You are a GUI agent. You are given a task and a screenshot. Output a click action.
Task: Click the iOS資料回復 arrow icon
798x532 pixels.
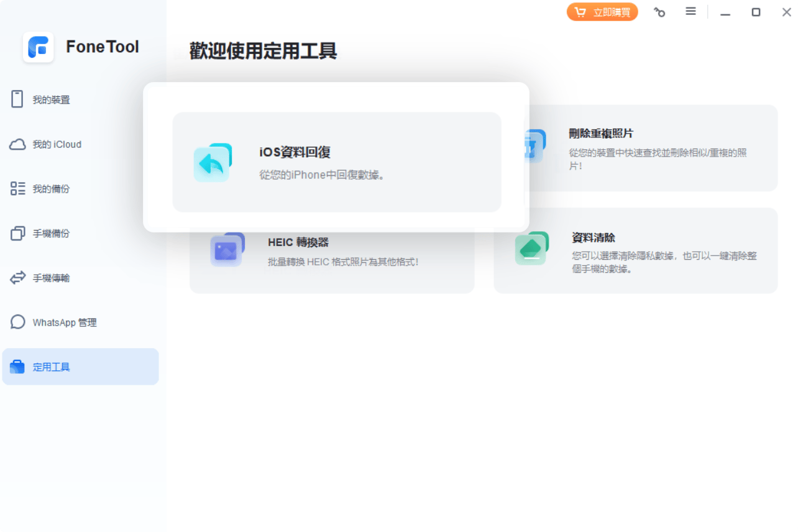click(x=213, y=163)
